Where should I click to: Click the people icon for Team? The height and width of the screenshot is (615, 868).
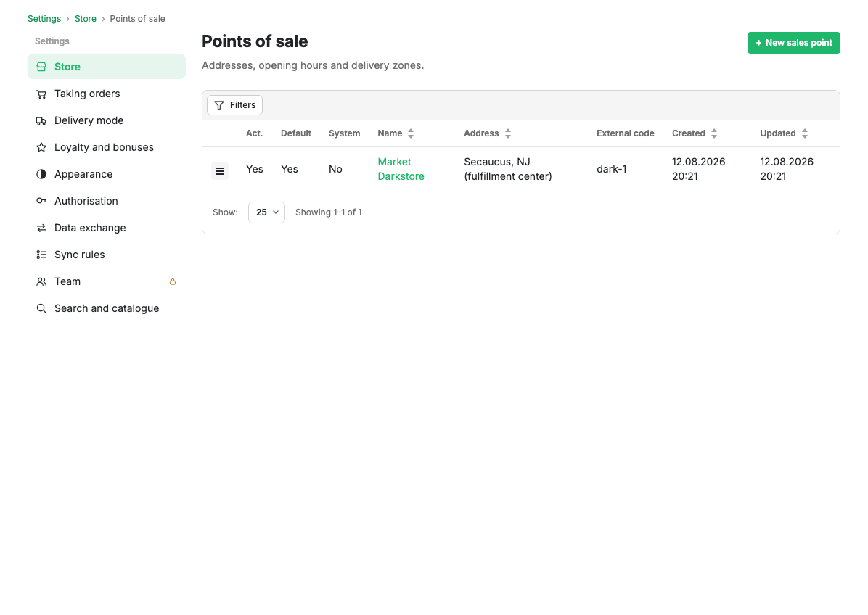point(41,281)
